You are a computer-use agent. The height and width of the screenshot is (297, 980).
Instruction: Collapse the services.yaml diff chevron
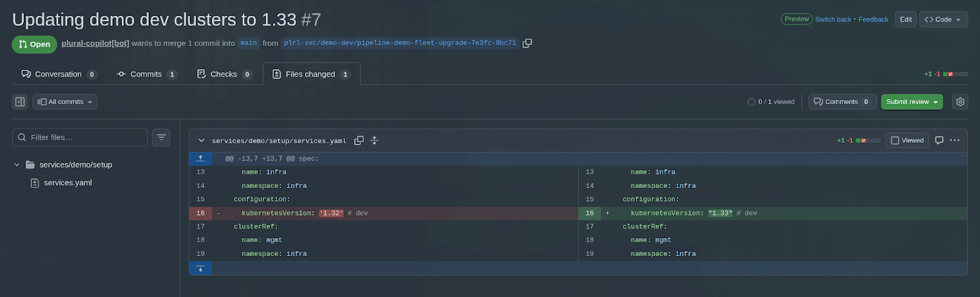click(x=201, y=141)
